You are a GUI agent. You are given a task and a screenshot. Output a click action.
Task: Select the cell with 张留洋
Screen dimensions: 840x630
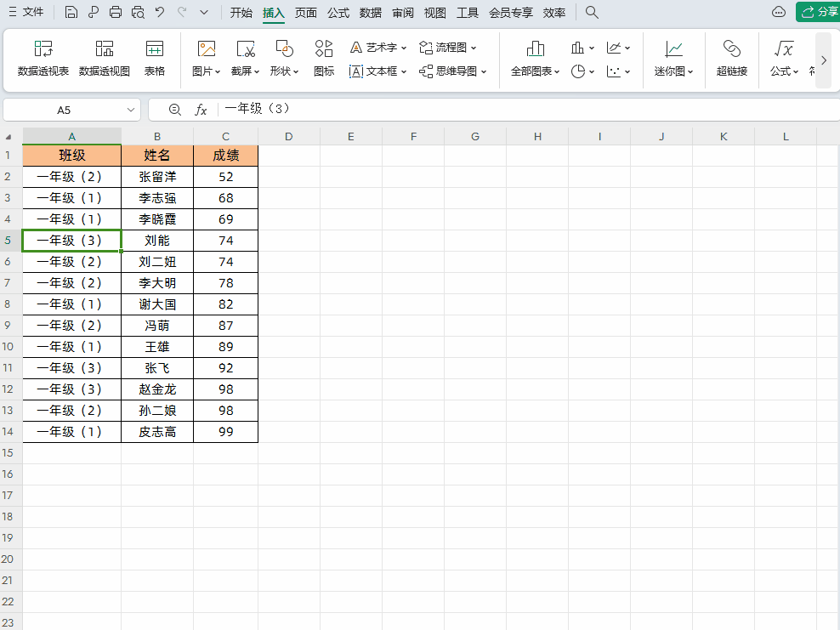(x=157, y=177)
